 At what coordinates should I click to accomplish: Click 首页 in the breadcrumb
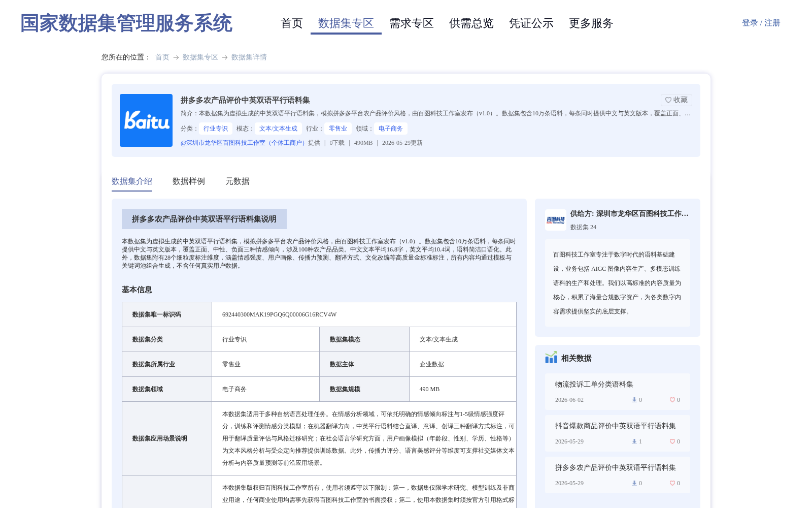(x=162, y=57)
